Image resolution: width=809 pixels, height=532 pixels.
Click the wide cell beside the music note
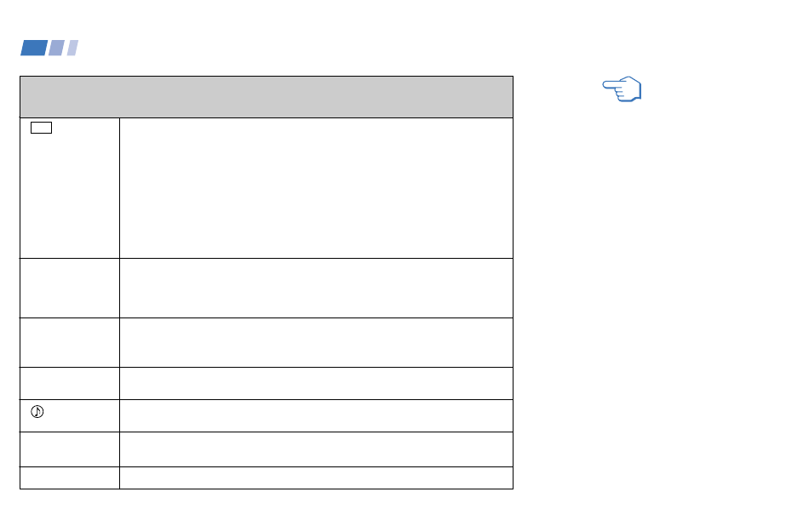pos(316,415)
